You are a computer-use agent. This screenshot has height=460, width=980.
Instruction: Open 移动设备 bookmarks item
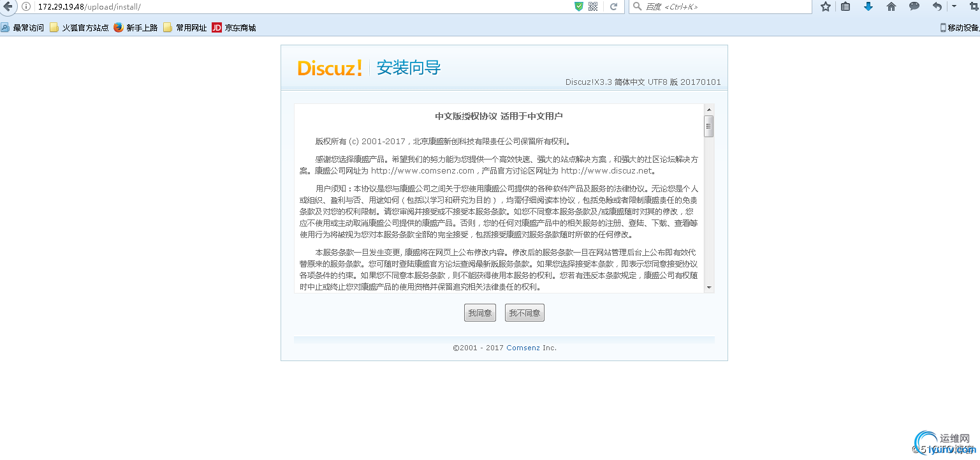pos(960,27)
